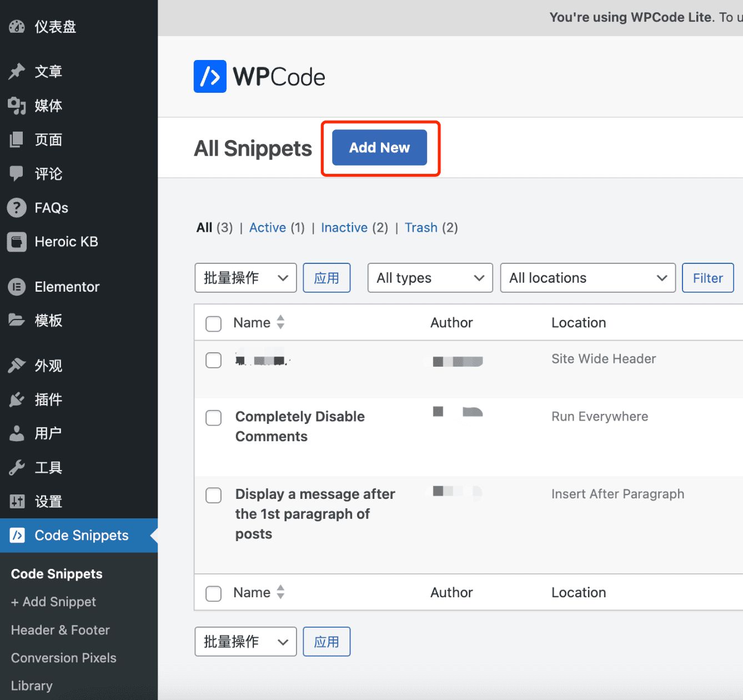Select the Completely Disable Comments checkbox

click(x=213, y=418)
